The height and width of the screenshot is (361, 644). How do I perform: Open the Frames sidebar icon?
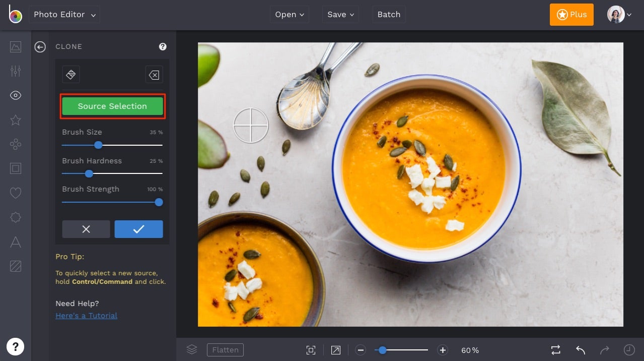[16, 168]
